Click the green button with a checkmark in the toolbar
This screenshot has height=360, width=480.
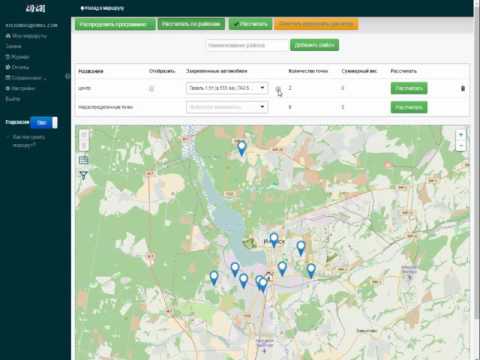(x=250, y=24)
